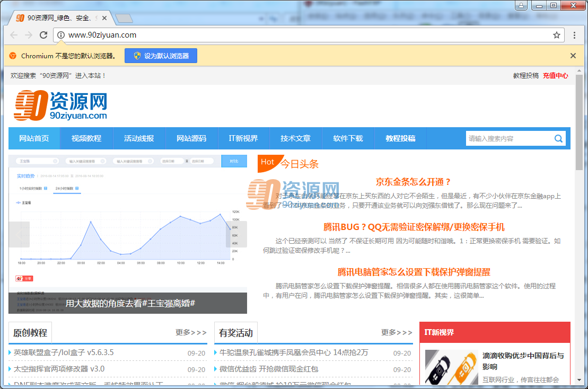The height and width of the screenshot is (389, 588).
Task: Open 教程投稿 nav item in blue bar
Action: 400,138
